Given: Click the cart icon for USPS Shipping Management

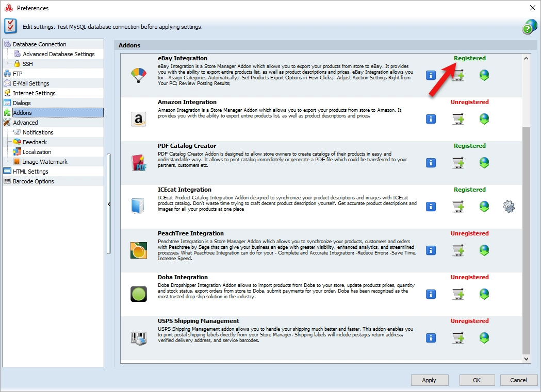Looking at the screenshot, I should 458,337.
